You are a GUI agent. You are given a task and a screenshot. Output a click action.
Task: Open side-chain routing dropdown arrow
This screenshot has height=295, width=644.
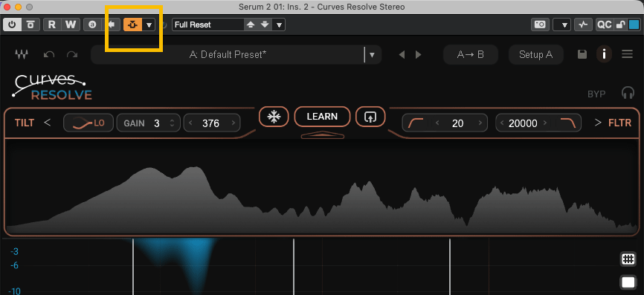(x=149, y=25)
